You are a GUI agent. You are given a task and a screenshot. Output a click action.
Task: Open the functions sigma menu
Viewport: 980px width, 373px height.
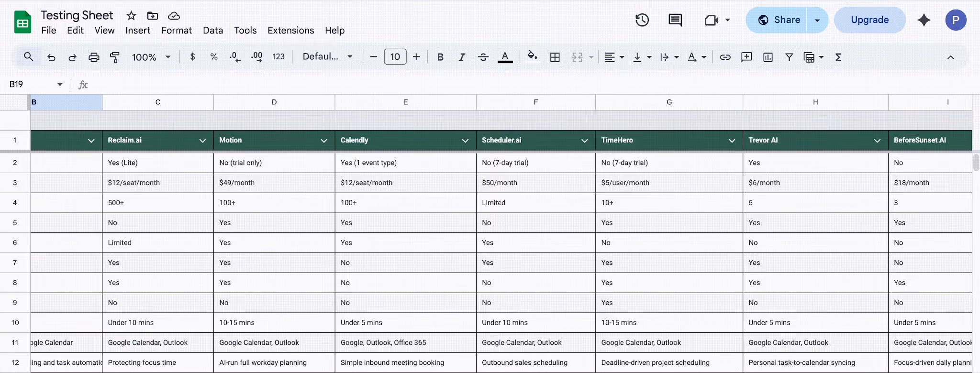coord(838,57)
